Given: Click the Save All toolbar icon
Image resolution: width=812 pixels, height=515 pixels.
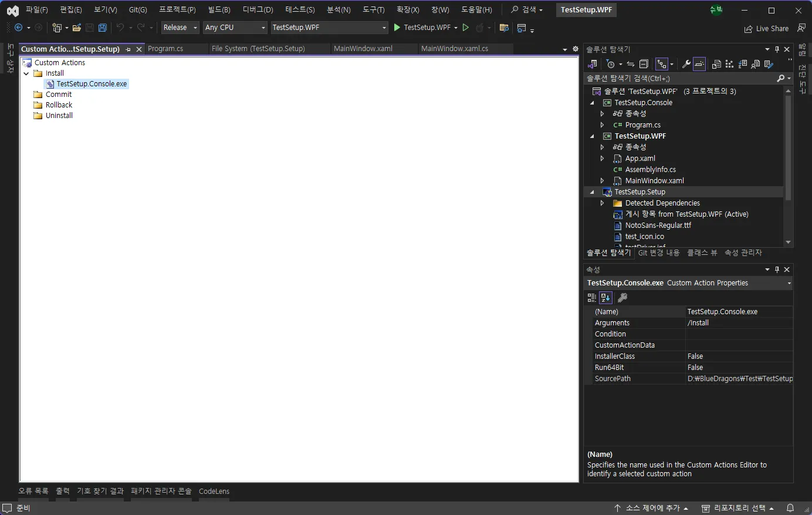Looking at the screenshot, I should coord(102,28).
